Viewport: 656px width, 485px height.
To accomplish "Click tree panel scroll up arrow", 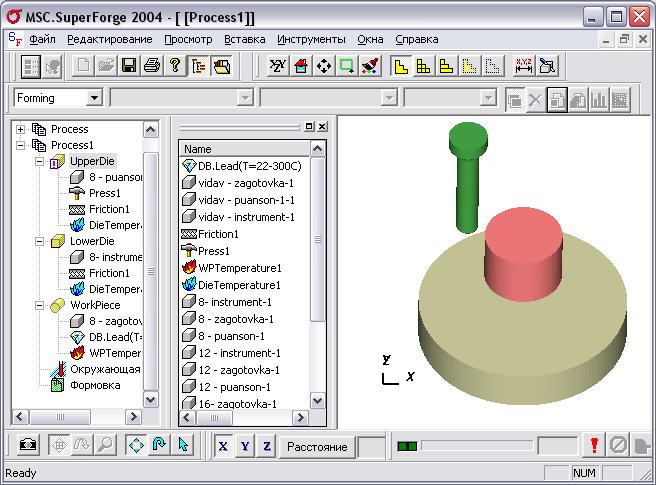I will (x=151, y=129).
